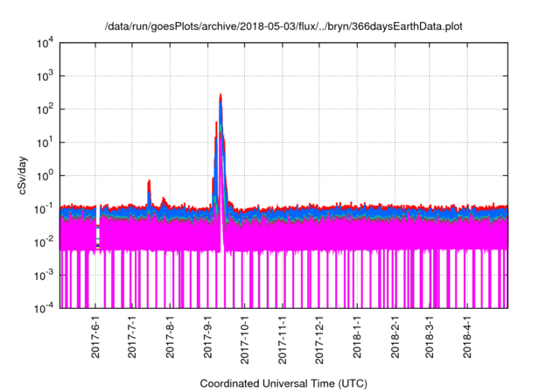
Task: Click the 2017-10-1 date label
Action: pos(245,339)
